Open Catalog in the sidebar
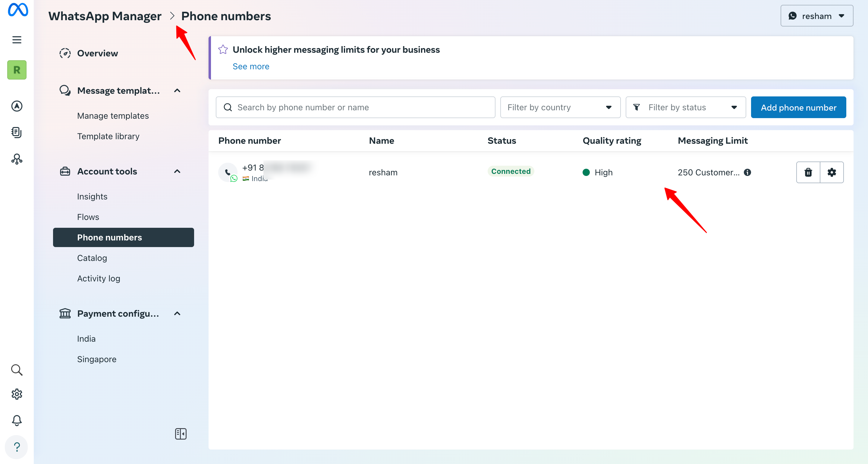 [92, 258]
